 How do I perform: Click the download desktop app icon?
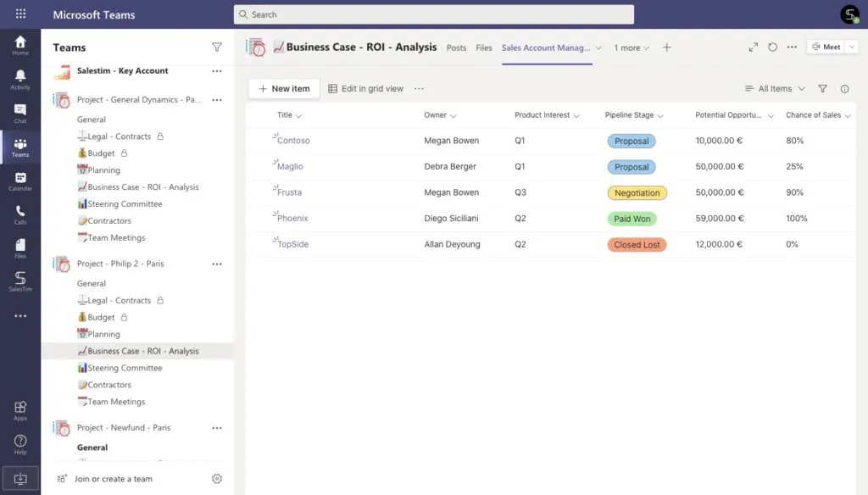point(20,478)
